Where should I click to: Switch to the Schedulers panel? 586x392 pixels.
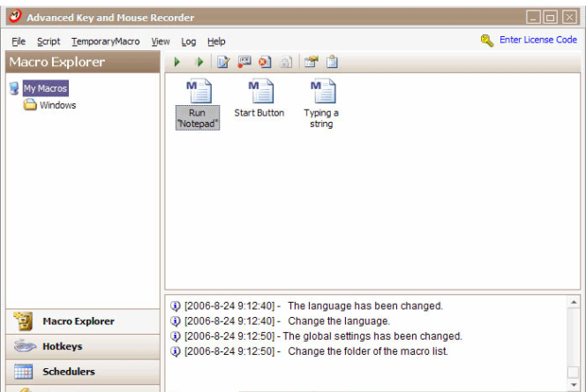83,372
